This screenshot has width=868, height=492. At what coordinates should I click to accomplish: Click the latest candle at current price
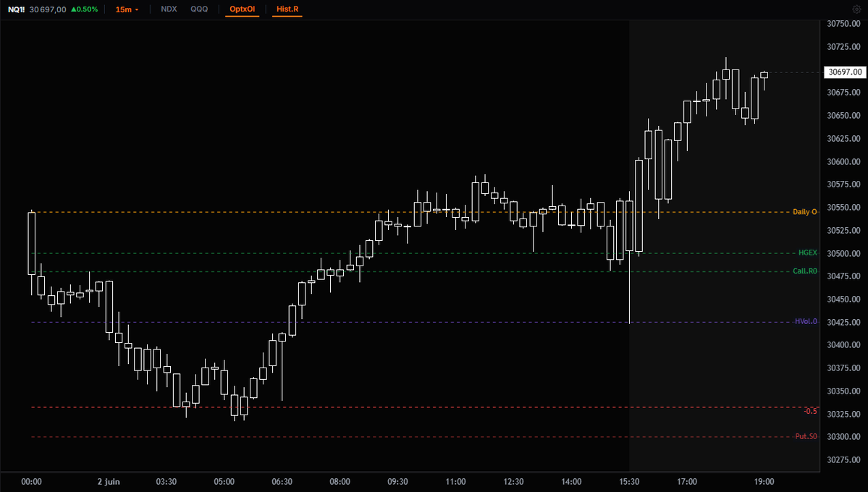tap(764, 75)
